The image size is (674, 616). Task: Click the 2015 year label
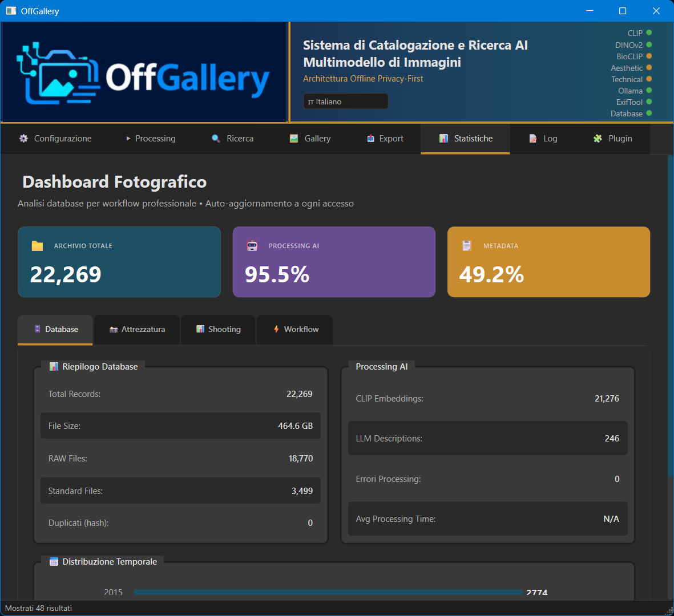(113, 592)
